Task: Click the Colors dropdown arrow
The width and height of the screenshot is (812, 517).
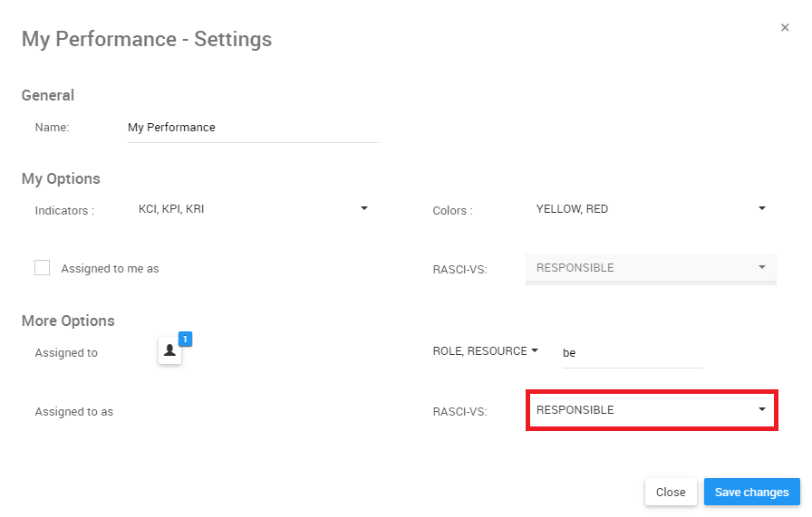Action: (x=762, y=208)
